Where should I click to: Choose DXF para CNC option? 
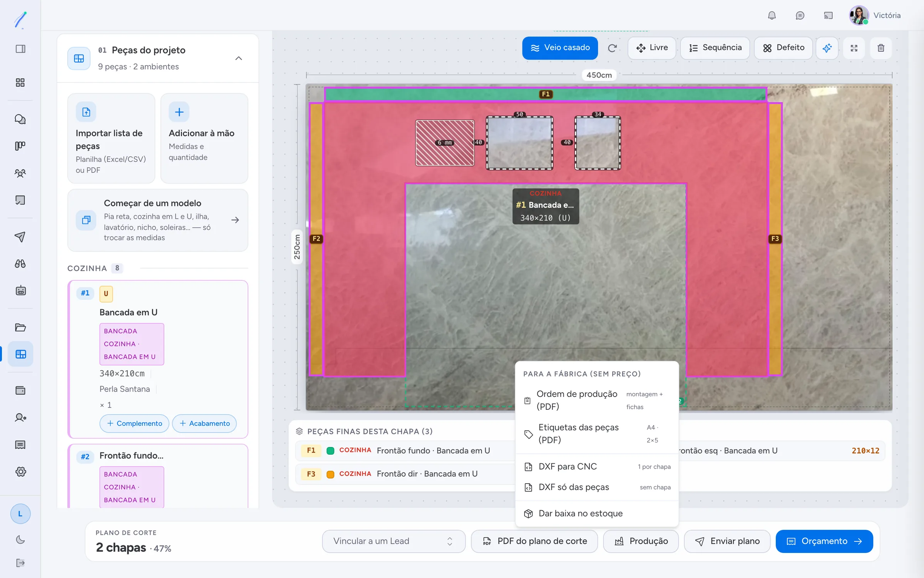pos(597,466)
